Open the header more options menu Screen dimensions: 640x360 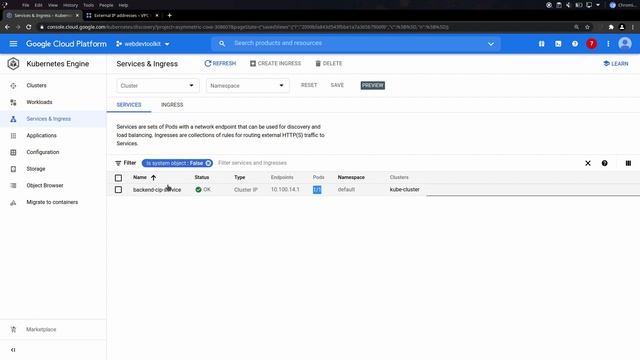pos(608,44)
